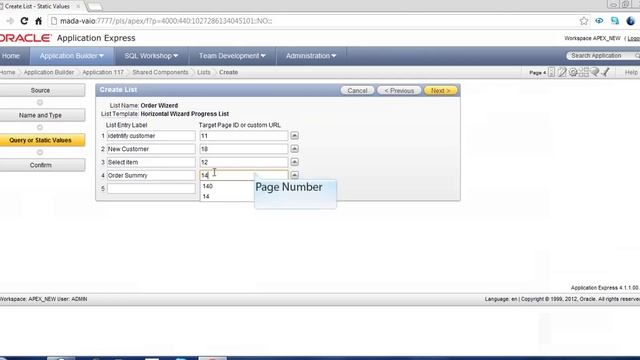Click the 'Page 4' text in the developer toolbar
This screenshot has width=640, height=360.
point(538,73)
